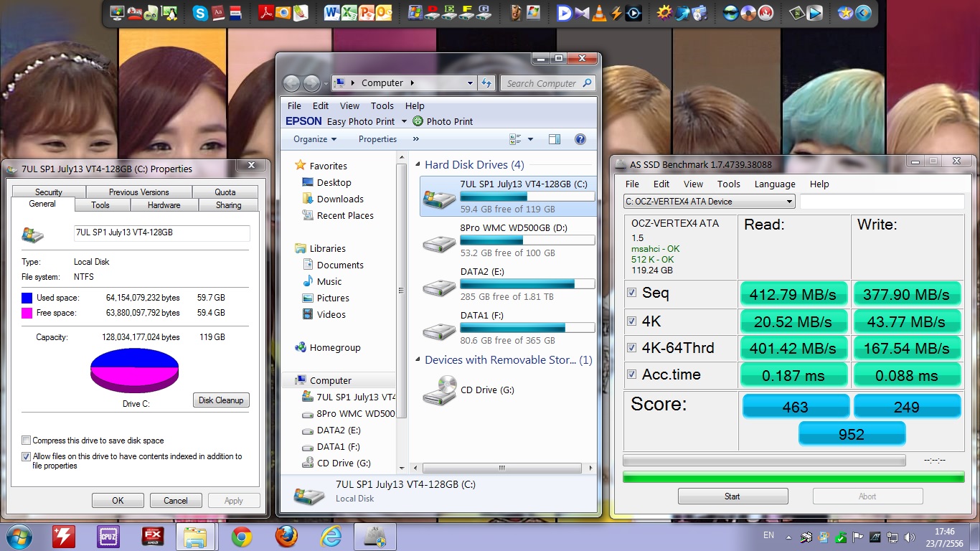Launch Firefox from the taskbar

click(286, 536)
